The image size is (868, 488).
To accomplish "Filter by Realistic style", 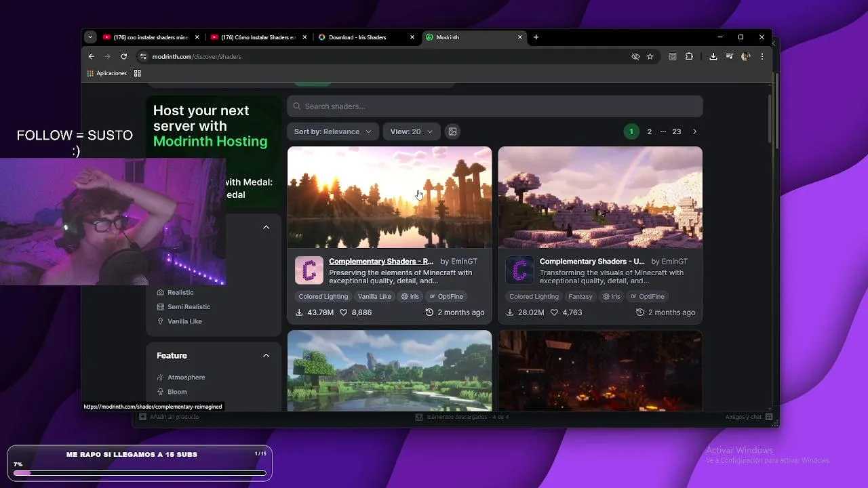I will tap(175, 292).
